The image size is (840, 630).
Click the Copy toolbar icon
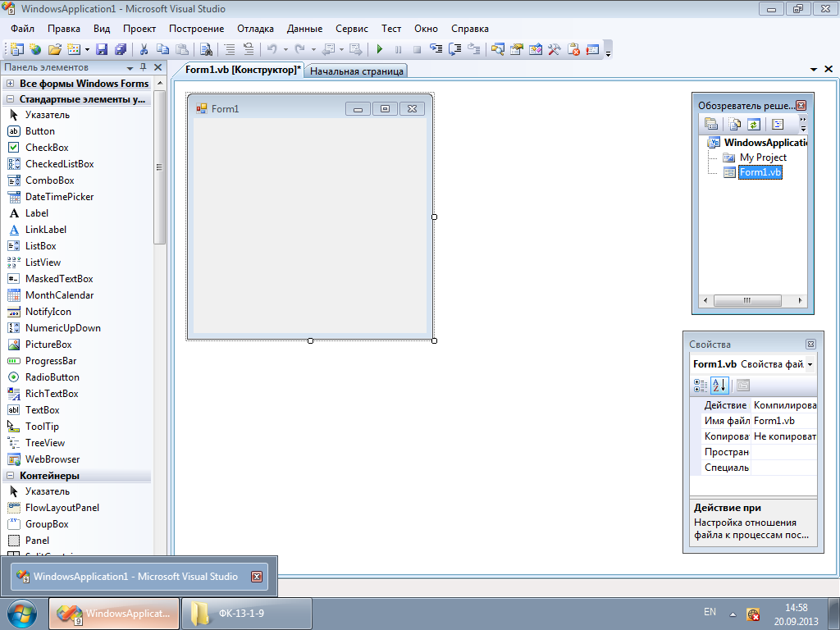pyautogui.click(x=163, y=49)
